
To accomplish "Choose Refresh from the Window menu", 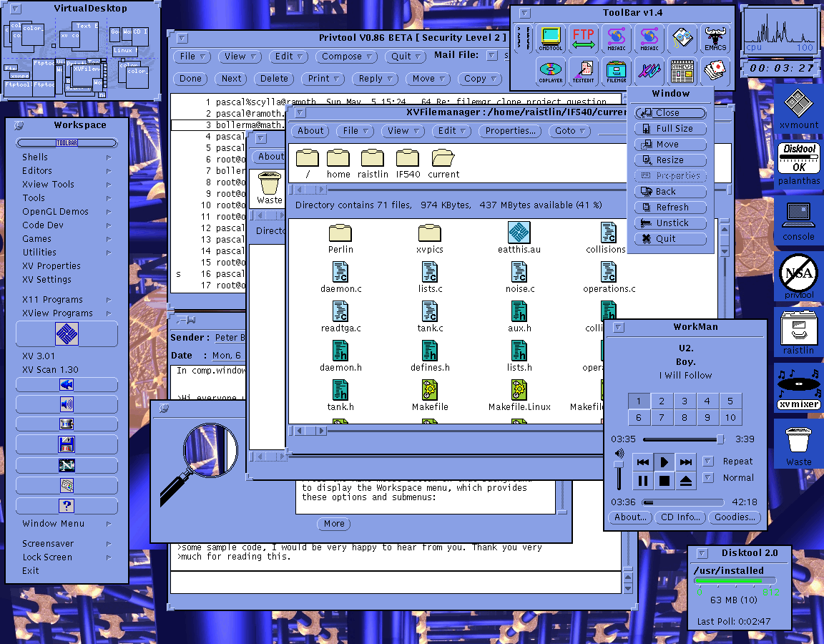I will point(671,208).
